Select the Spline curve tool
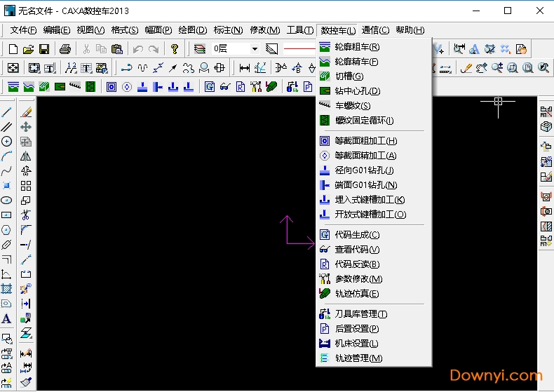This screenshot has width=554, height=392. [x=6, y=171]
